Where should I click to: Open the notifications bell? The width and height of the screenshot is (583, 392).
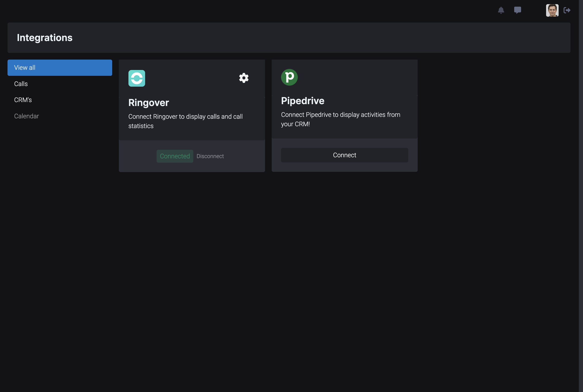point(501,10)
